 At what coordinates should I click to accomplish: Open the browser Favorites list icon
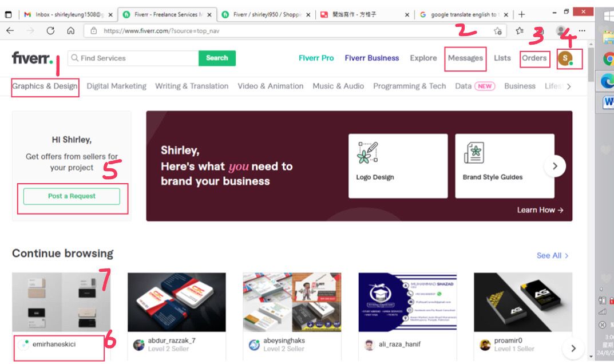click(519, 30)
